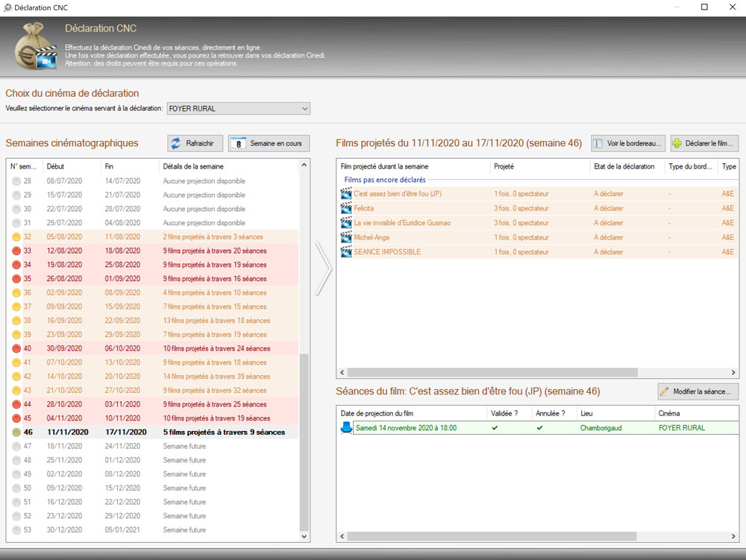Image resolution: width=746 pixels, height=560 pixels.
Task: Click the Rafraichir refresh button
Action: click(195, 143)
